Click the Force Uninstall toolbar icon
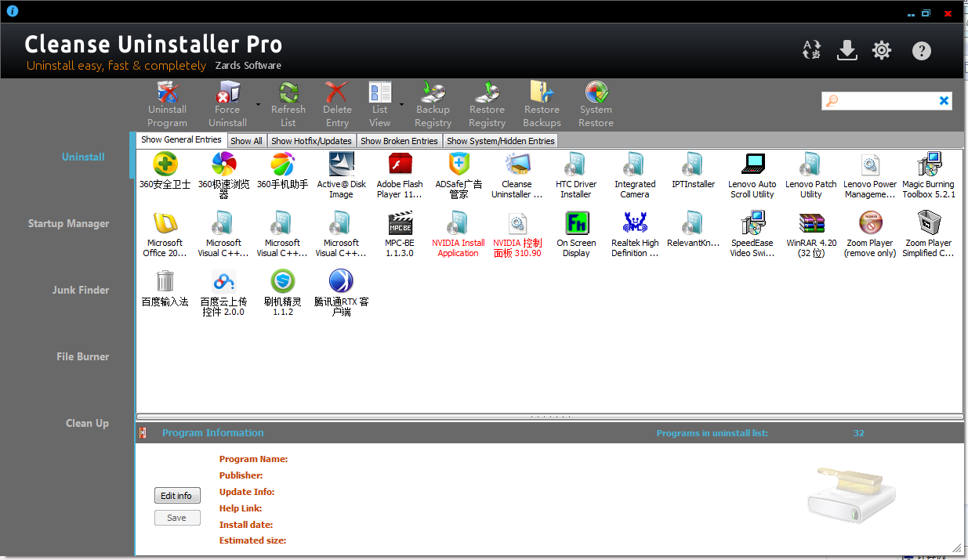This screenshot has height=560, width=968. [x=227, y=92]
